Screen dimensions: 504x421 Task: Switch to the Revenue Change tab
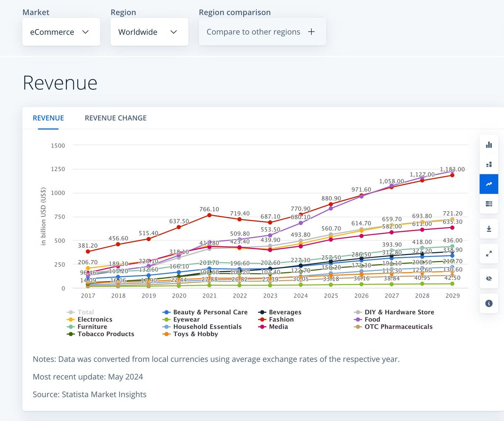click(x=115, y=118)
